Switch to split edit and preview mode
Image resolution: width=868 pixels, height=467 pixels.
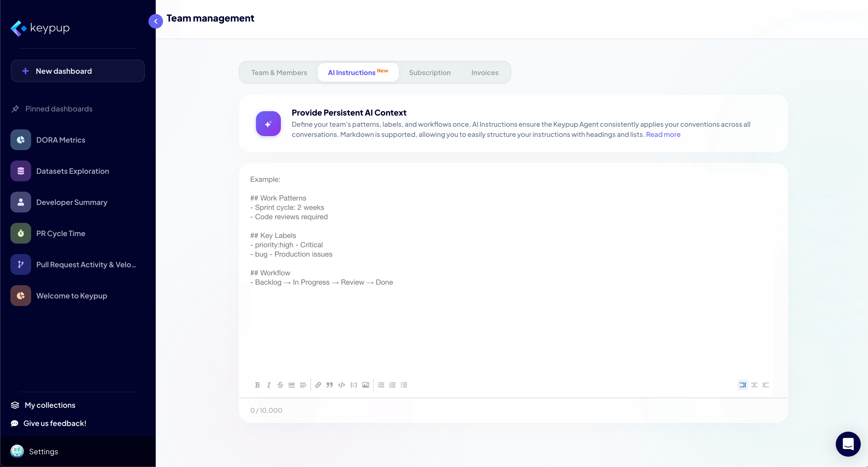[x=754, y=385]
